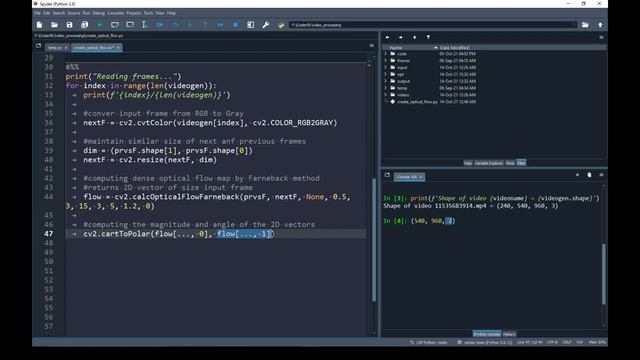This screenshot has height=360, width=640.
Task: Stop debugging with the square icon
Action: click(x=236, y=25)
